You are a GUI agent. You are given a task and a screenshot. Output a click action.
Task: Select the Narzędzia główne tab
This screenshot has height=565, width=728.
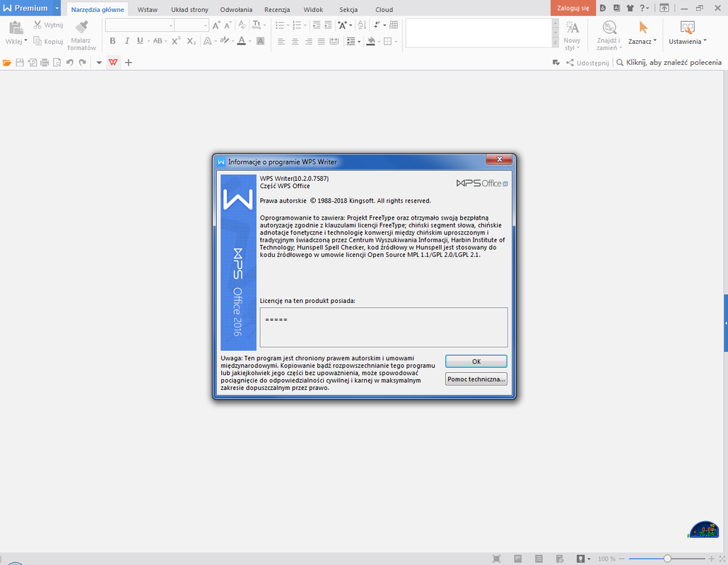pyautogui.click(x=98, y=9)
